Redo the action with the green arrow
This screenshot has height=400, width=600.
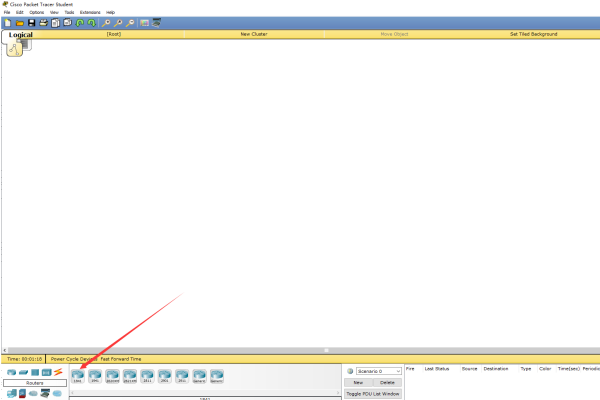[x=91, y=23]
